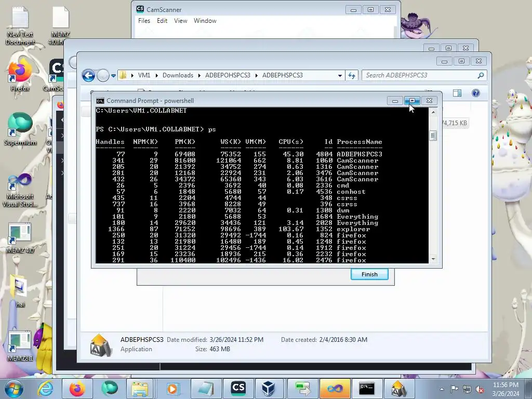Click Search ADBEPHSPCS3 field
532x399 pixels.
[x=424, y=75]
